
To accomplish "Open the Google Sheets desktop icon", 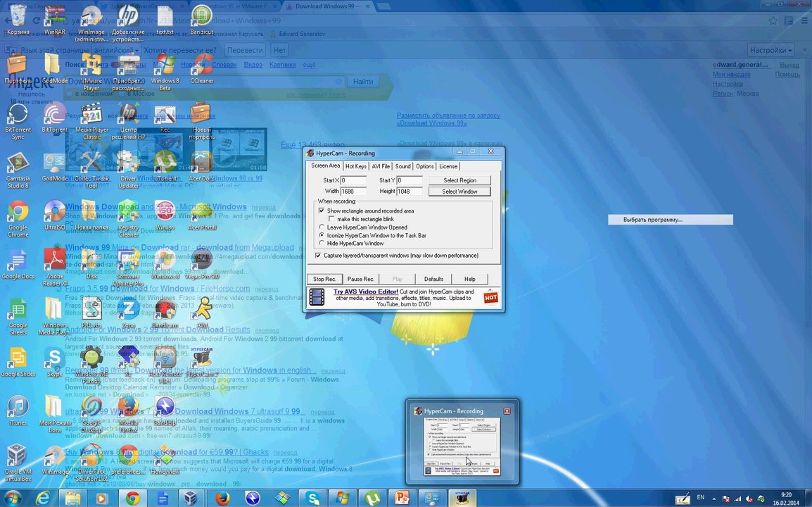I will click(18, 316).
